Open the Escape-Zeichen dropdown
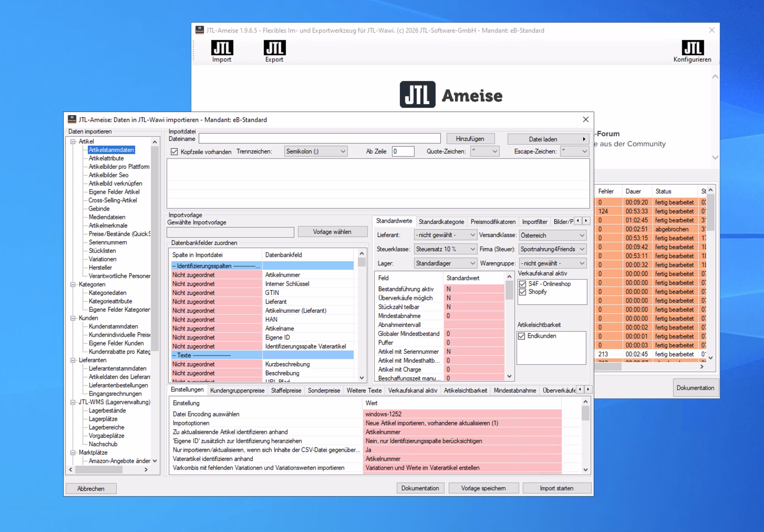Viewport: 764px width, 532px height. pos(575,151)
